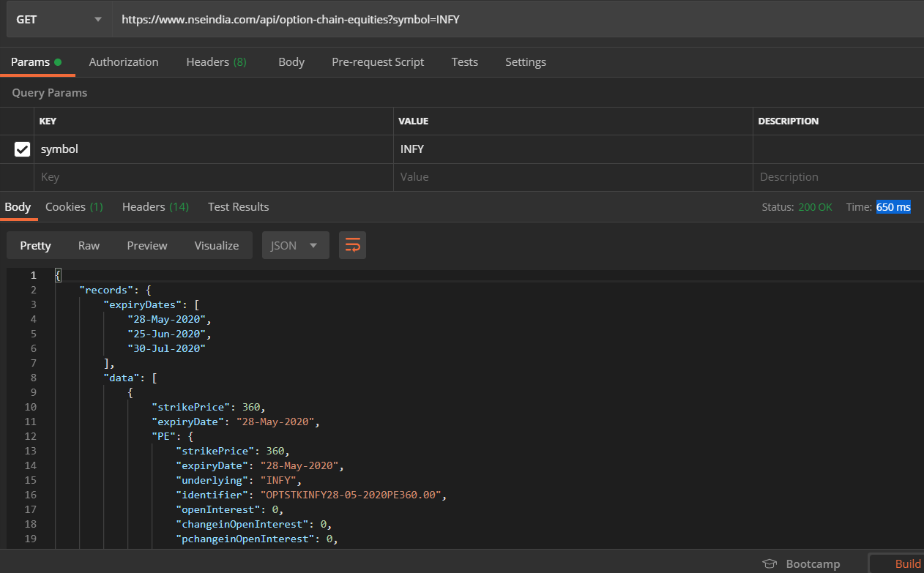Switch to Visualize response view
Viewport: 924px width, 573px height.
coord(217,245)
